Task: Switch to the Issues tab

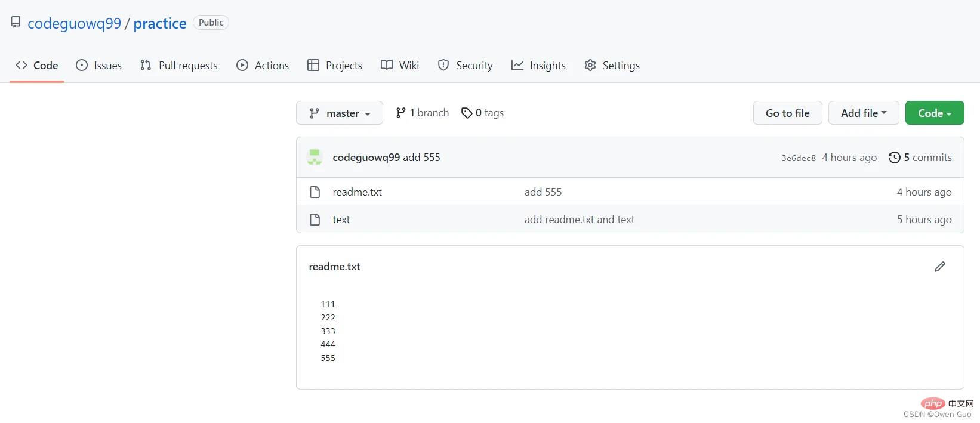Action: point(99,66)
